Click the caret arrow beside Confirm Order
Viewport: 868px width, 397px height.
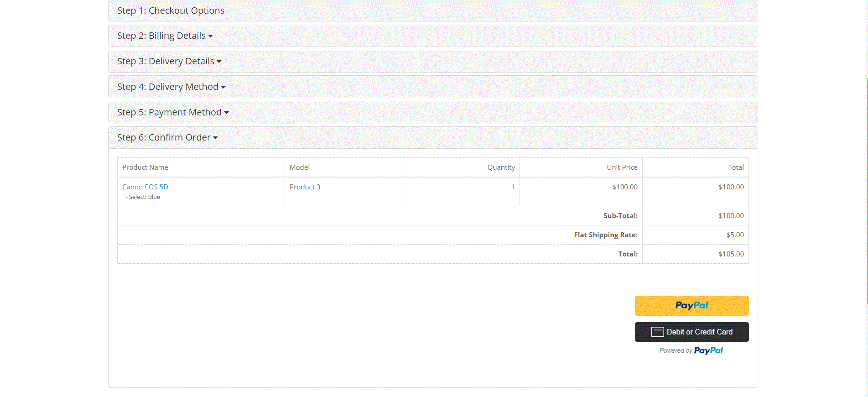point(215,138)
